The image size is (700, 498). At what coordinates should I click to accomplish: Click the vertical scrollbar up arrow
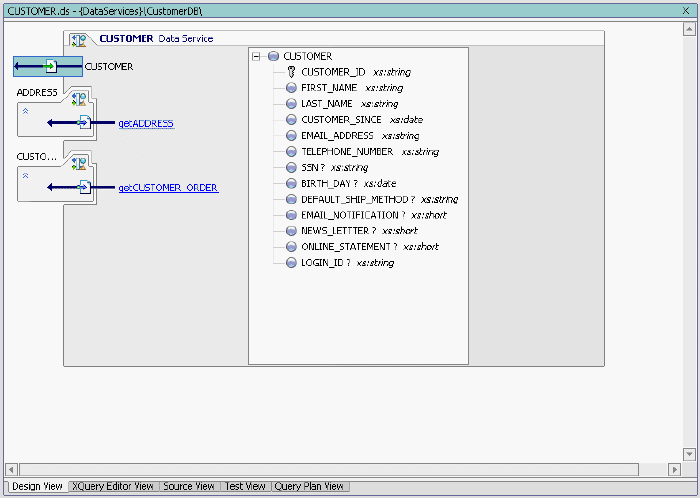tap(689, 29)
